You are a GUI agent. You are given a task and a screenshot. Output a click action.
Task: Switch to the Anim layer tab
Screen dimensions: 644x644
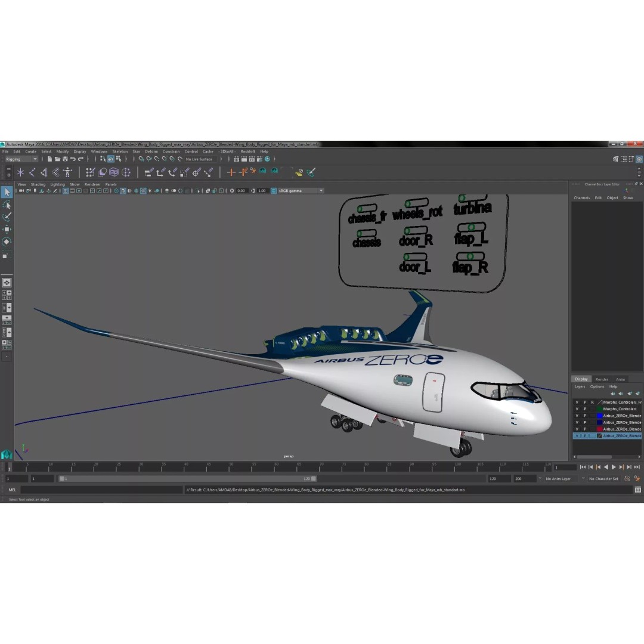click(620, 379)
